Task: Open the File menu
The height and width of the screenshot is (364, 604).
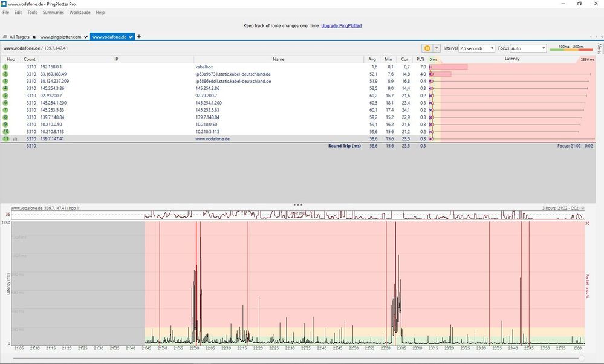Action: [x=6, y=12]
